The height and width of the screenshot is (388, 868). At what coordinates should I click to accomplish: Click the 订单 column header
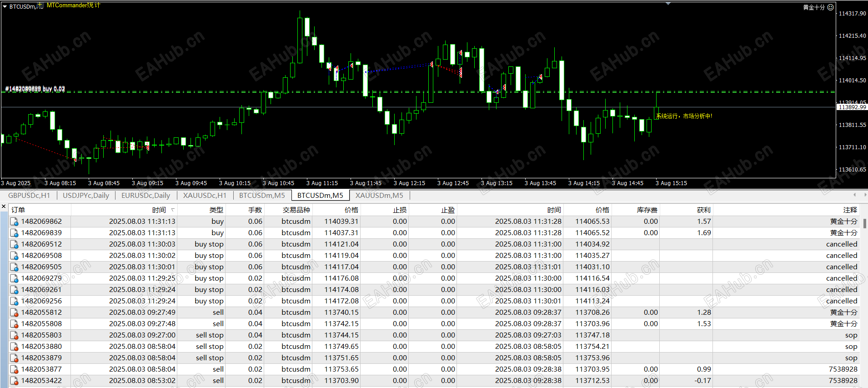tap(40, 210)
